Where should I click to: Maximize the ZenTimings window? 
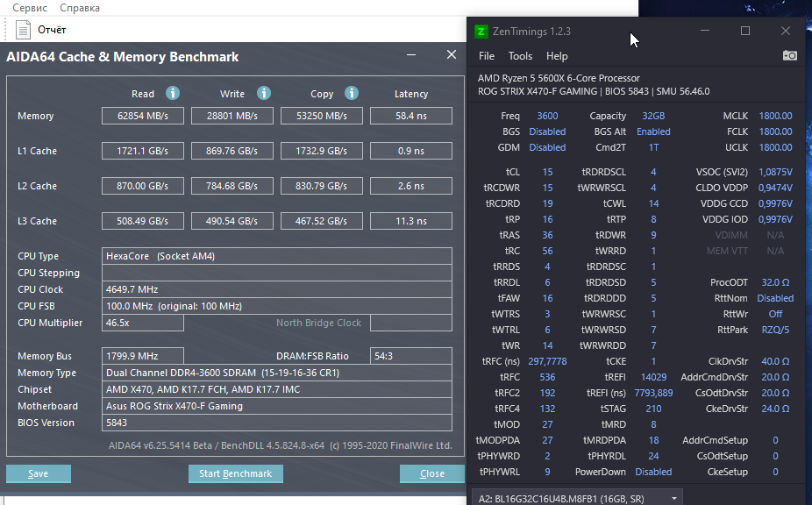tap(745, 31)
